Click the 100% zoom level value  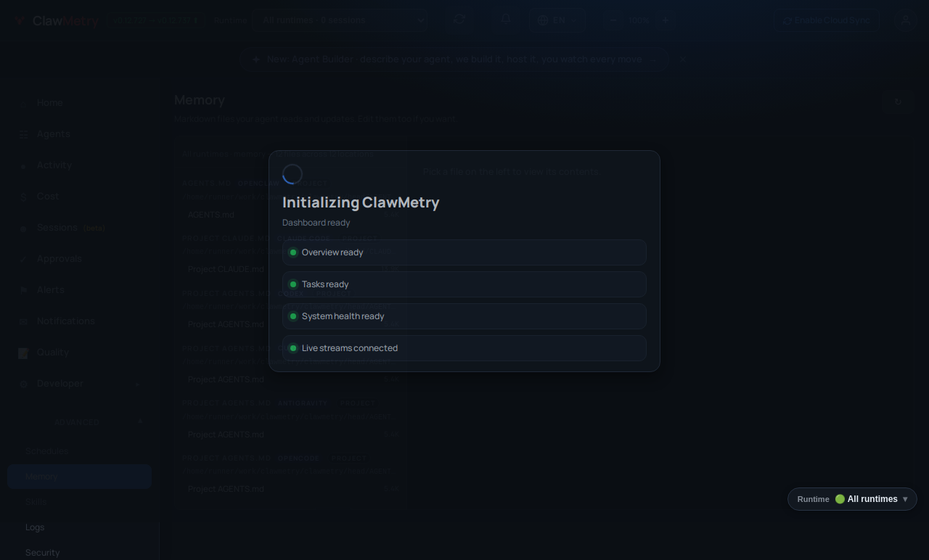tap(639, 20)
